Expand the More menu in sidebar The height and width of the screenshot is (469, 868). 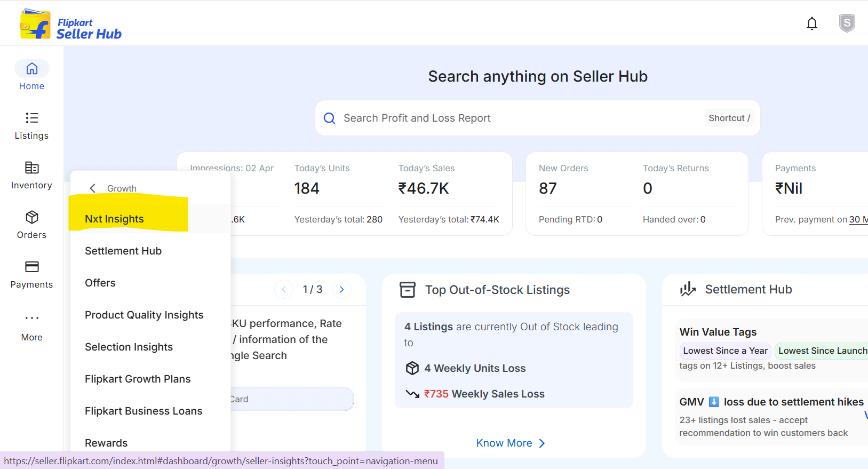(31, 326)
